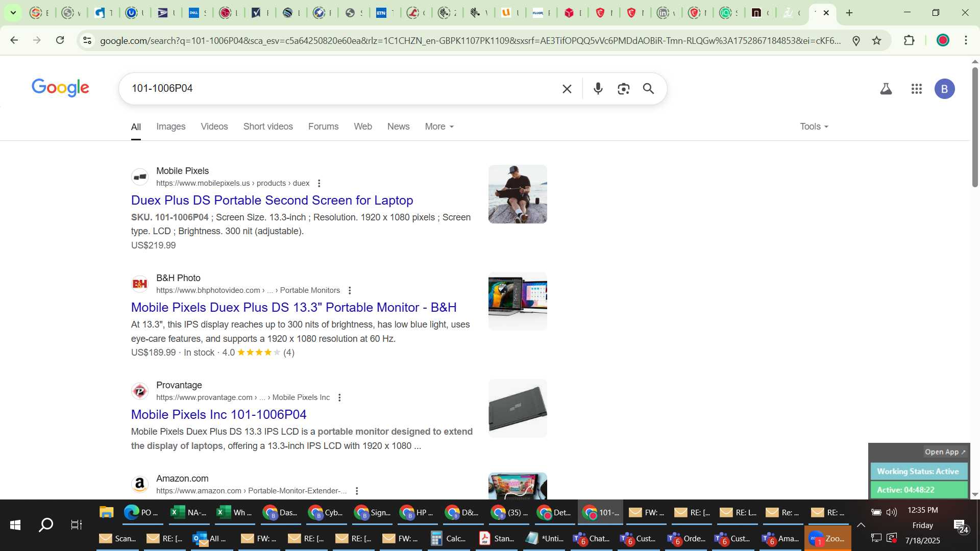This screenshot has height=551, width=980.
Task: Click the browser address bar URL
Action: pyautogui.click(x=470, y=40)
